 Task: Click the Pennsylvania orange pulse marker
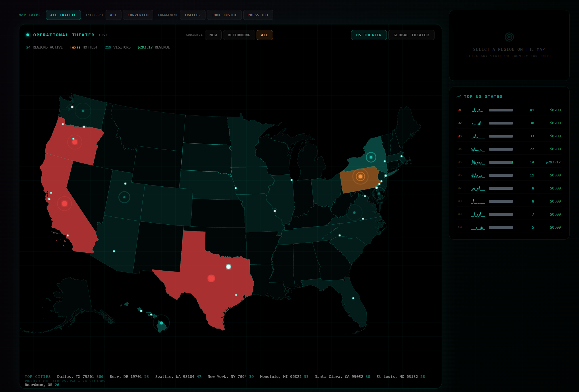360,176
